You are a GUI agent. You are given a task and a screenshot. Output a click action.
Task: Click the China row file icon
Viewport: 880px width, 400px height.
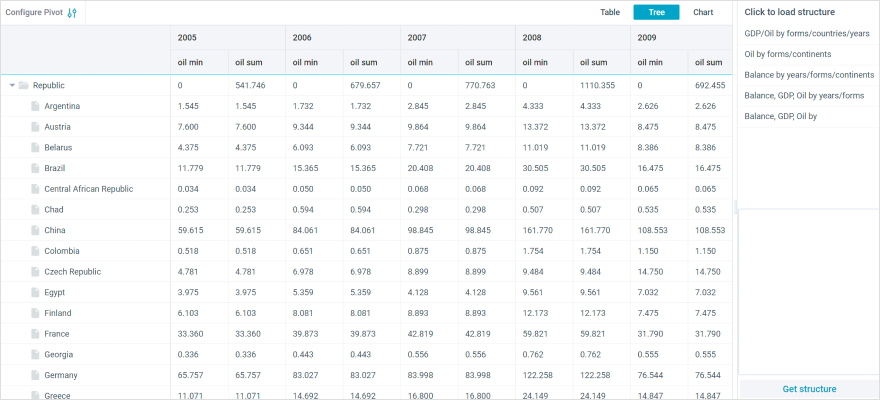click(35, 230)
